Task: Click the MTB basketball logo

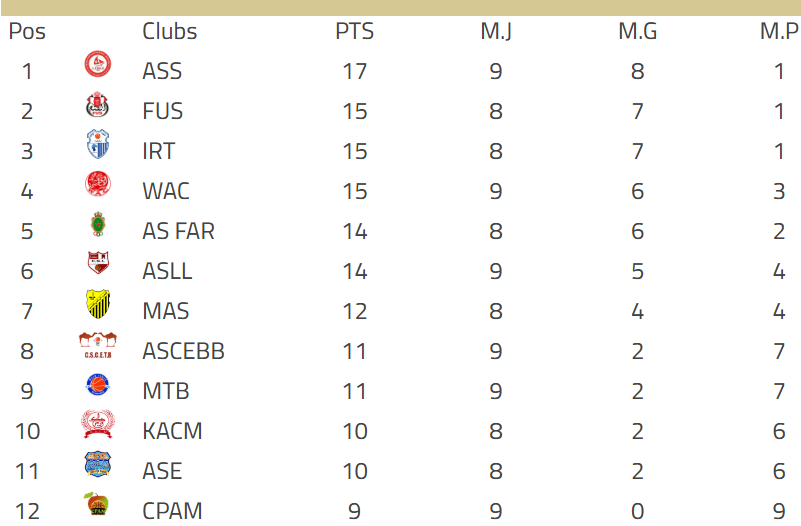Action: (x=97, y=386)
